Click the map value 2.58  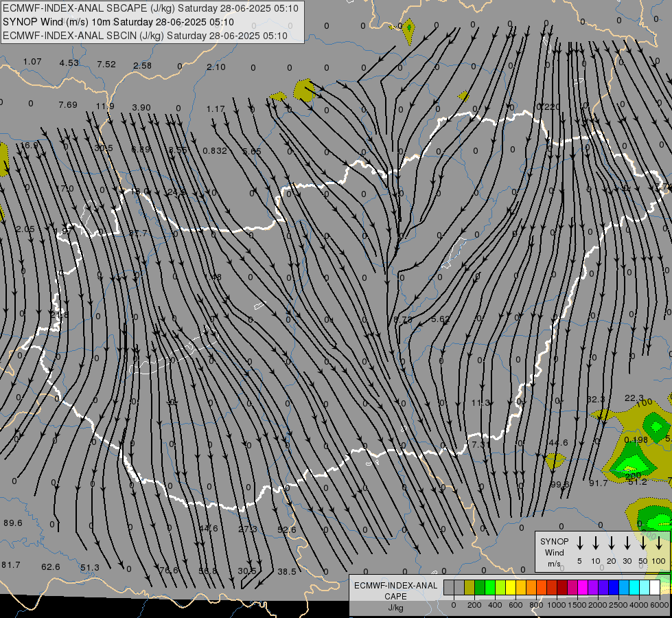click(x=142, y=65)
